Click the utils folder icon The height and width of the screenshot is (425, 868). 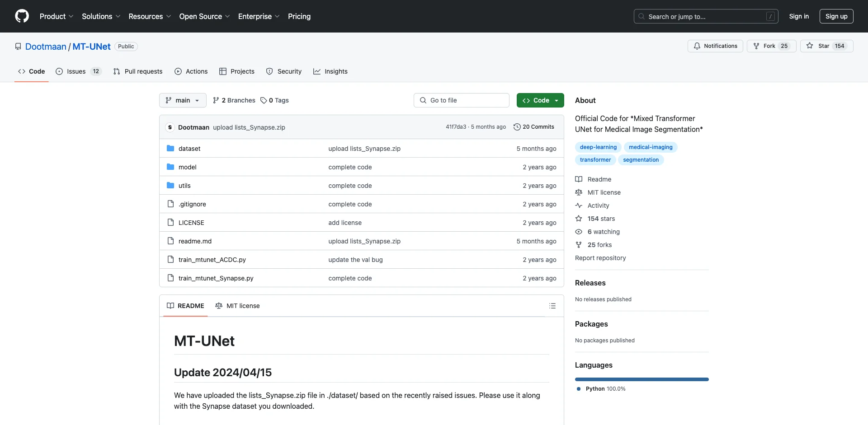[170, 185]
